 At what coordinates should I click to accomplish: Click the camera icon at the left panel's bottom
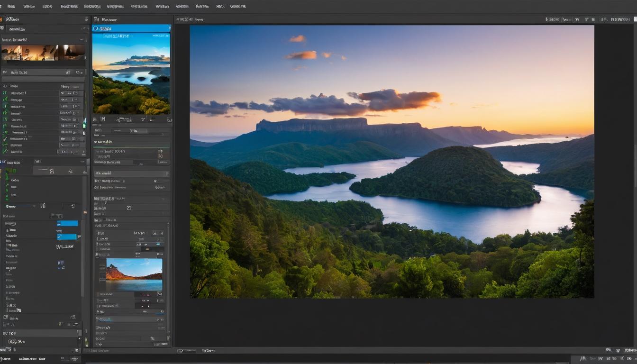[77, 350]
